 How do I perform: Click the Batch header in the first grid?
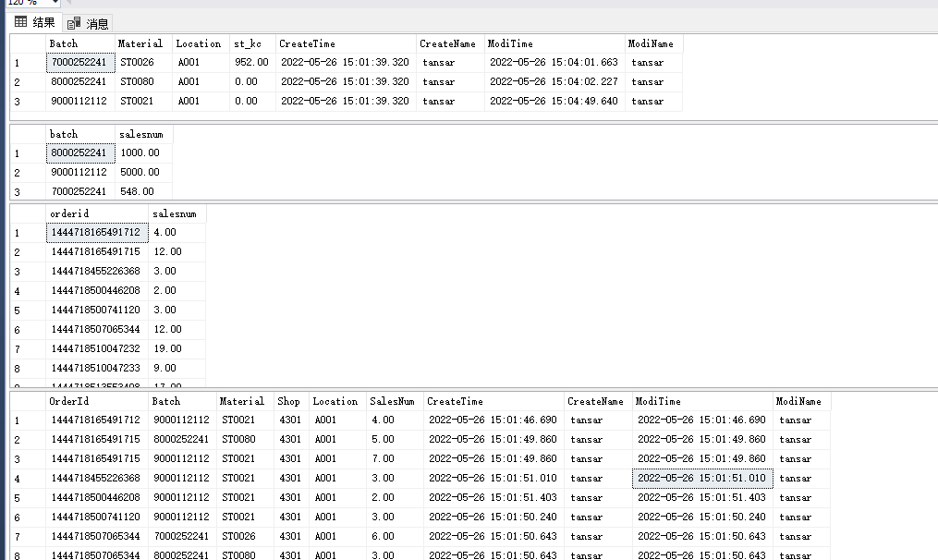tap(80, 43)
